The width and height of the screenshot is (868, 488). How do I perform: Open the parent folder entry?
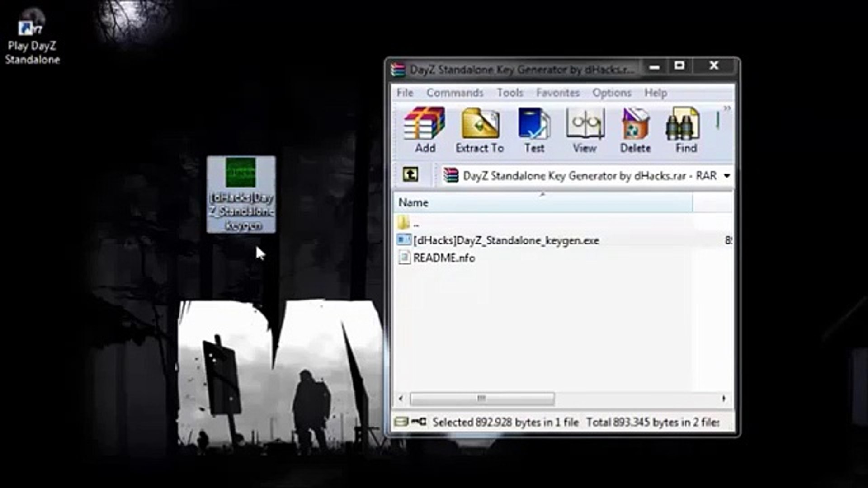click(409, 223)
